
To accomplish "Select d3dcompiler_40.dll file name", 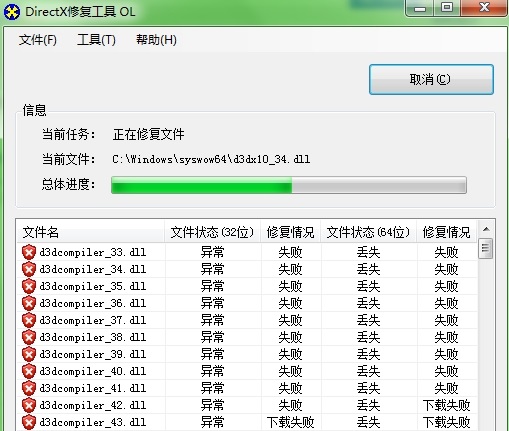I will [93, 371].
